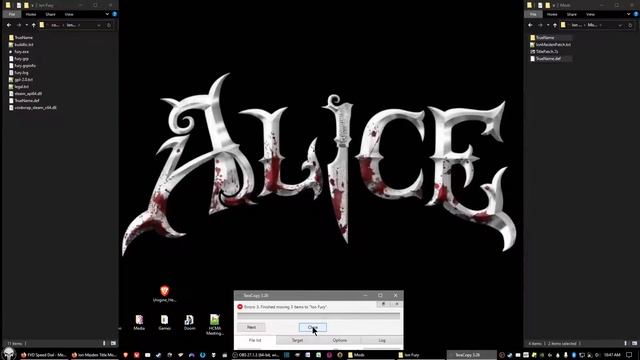The height and width of the screenshot is (360, 640).
Task: Select the Media desktop icon
Action: click(139, 322)
